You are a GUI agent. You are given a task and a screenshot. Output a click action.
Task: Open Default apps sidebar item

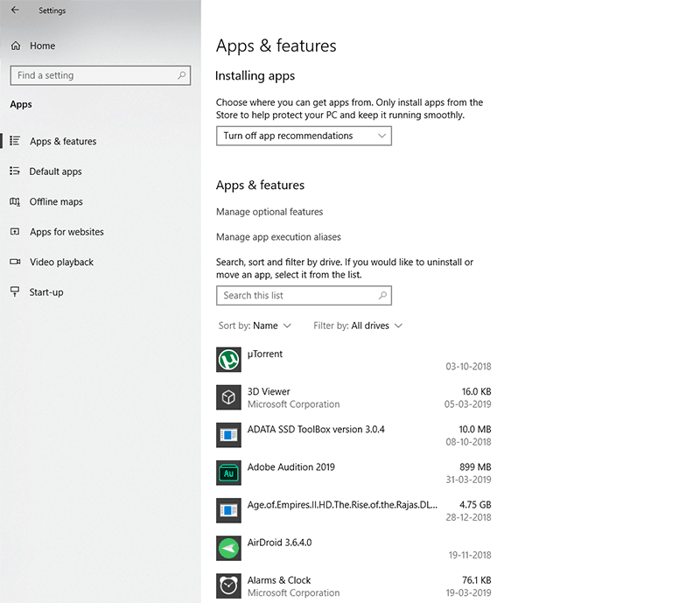[55, 172]
